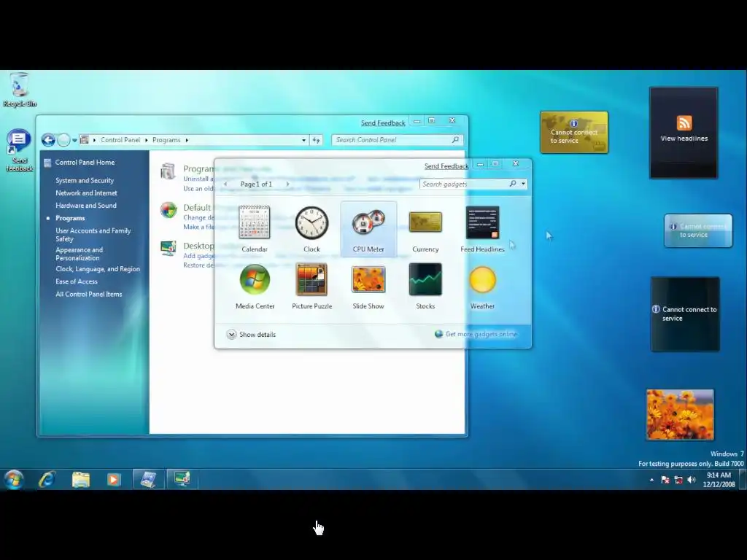Go to next gadget gallery page

coord(287,184)
